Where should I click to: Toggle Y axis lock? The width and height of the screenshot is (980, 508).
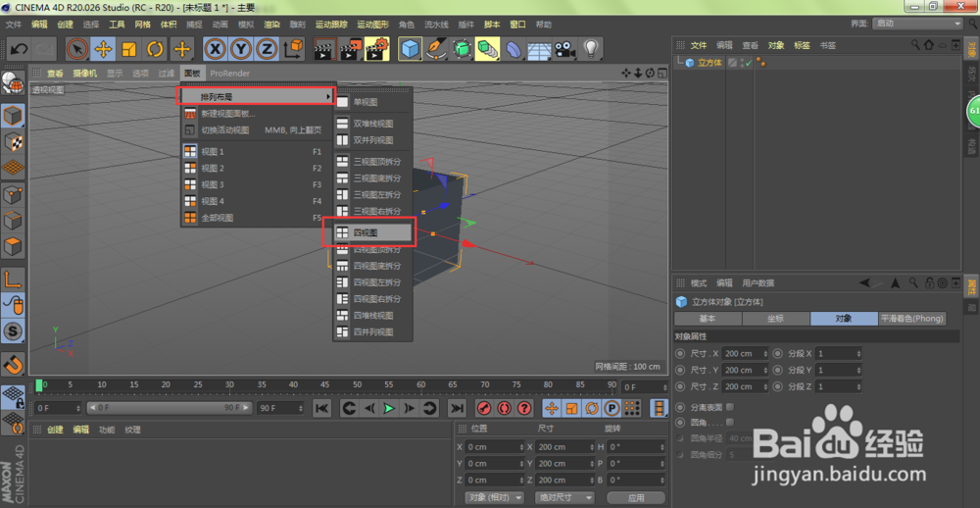[241, 49]
